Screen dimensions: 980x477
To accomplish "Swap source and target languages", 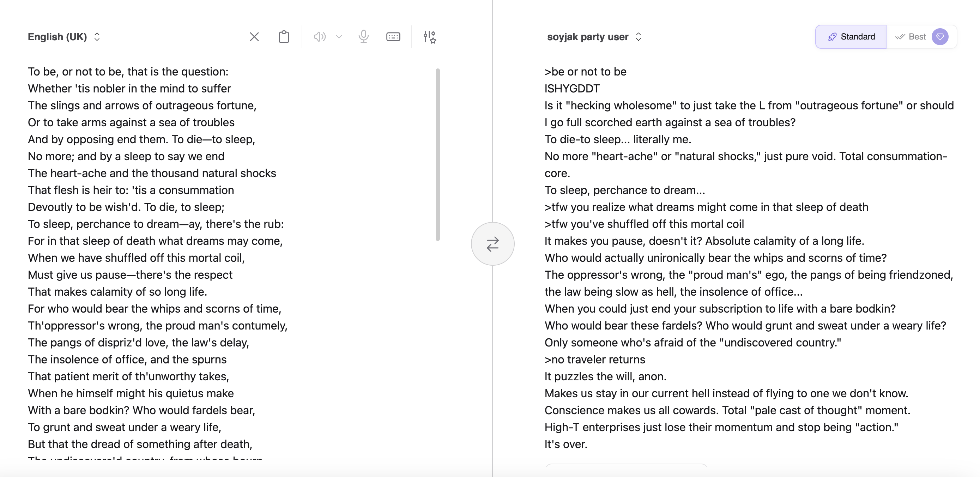I will [493, 244].
